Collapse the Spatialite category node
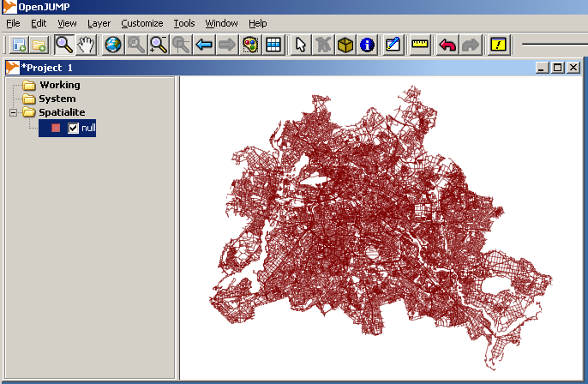The image size is (588, 384). (14, 113)
